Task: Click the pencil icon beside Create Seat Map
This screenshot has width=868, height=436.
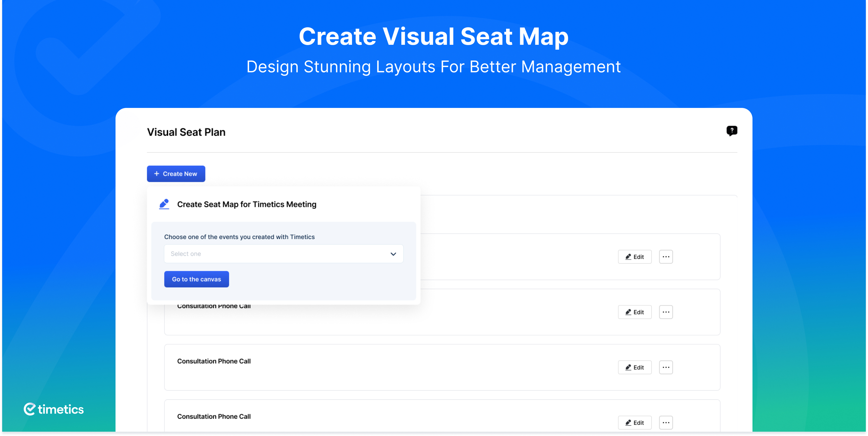Action: (164, 204)
